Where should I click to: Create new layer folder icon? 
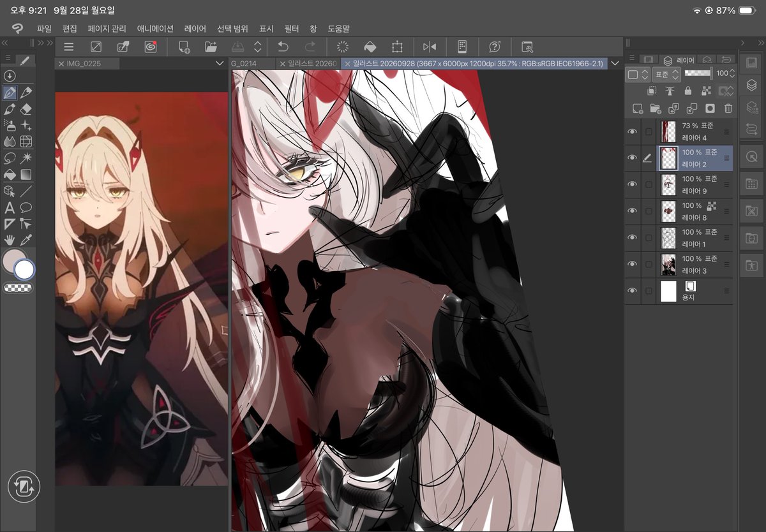point(655,108)
